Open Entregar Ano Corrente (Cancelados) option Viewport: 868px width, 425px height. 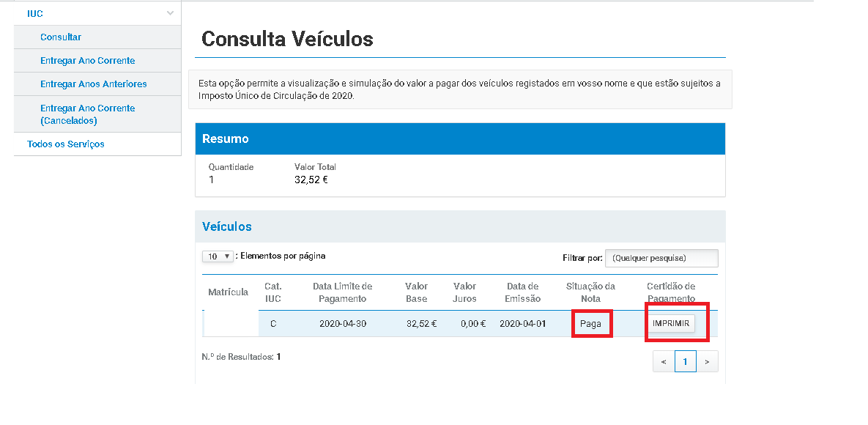[88, 114]
